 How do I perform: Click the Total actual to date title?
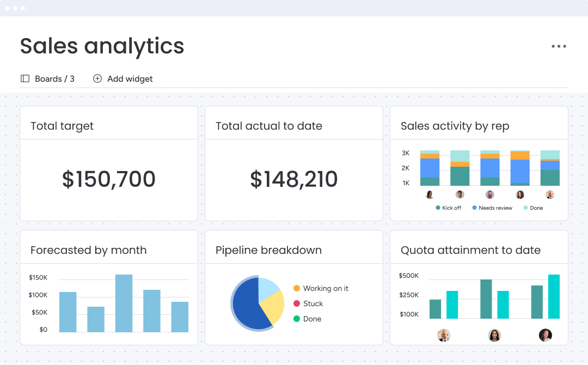coord(269,126)
